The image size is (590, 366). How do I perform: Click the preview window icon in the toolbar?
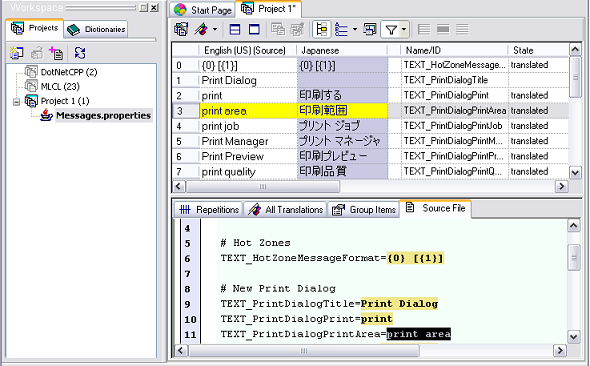(370, 29)
